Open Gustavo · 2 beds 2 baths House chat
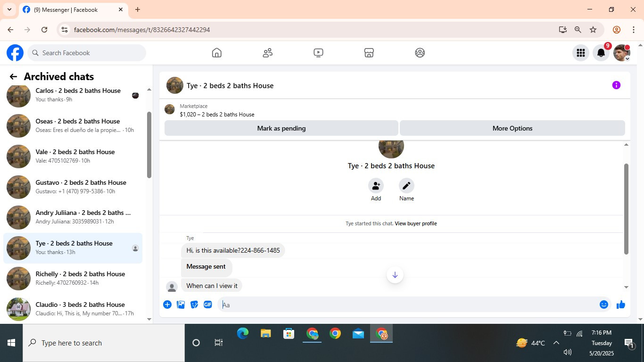Viewport: 644px width, 362px height. pyautogui.click(x=73, y=187)
